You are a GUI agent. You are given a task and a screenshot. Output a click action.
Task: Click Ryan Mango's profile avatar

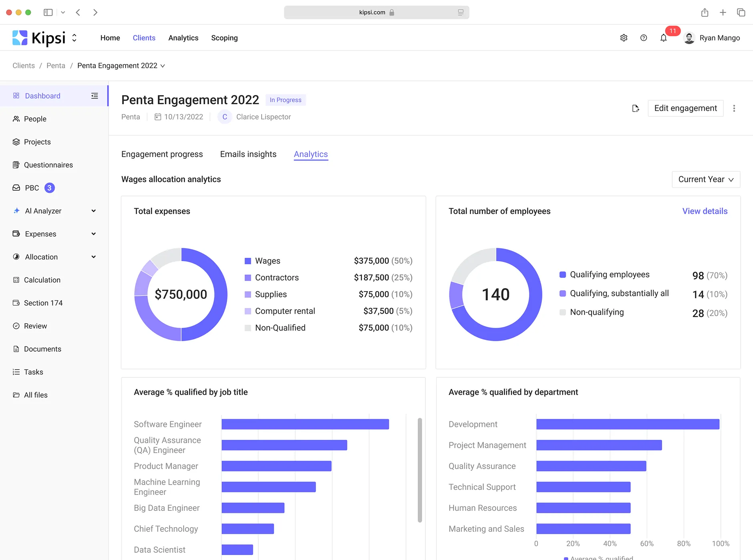(x=689, y=38)
